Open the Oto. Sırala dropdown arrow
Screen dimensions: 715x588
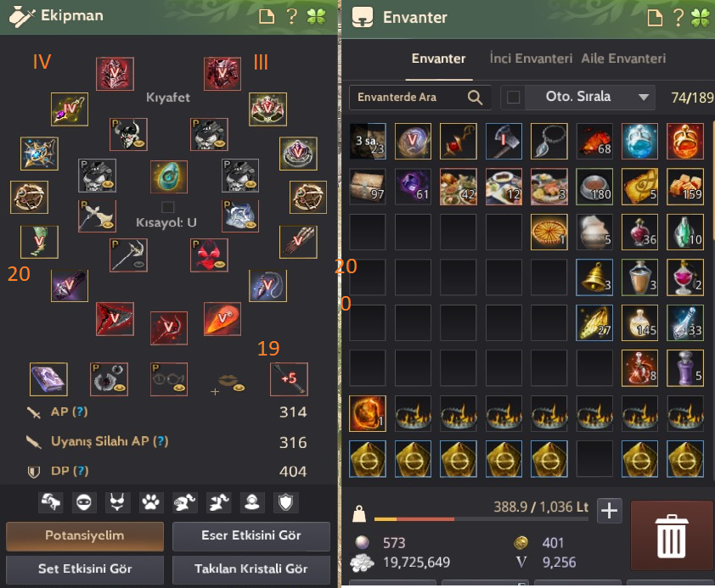(x=644, y=97)
